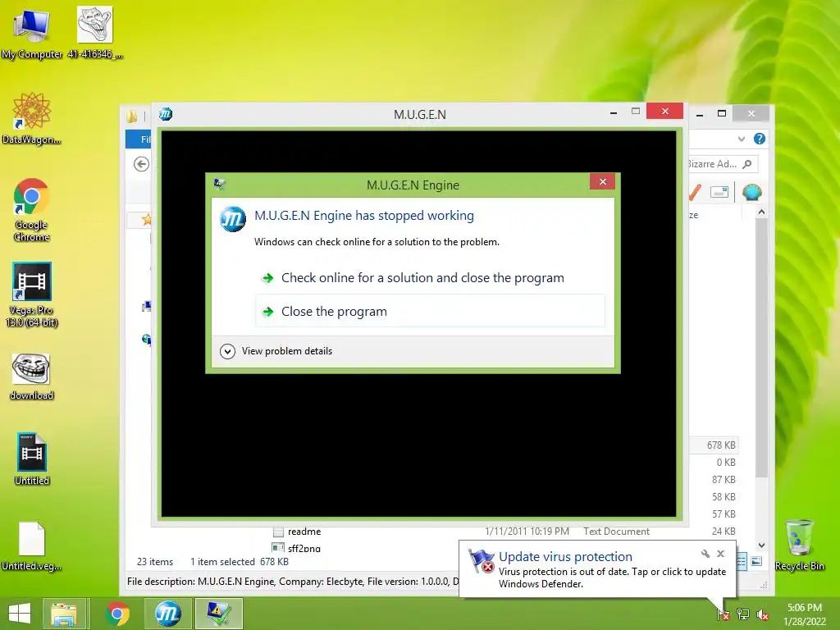Viewport: 840px width, 630px height.
Task: Open the Untitled Vegas project icon
Action: [x=32, y=459]
